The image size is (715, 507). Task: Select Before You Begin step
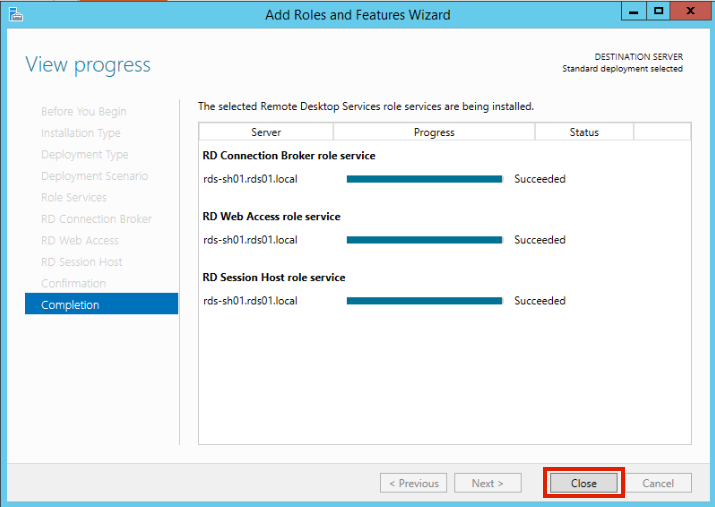pyautogui.click(x=83, y=111)
